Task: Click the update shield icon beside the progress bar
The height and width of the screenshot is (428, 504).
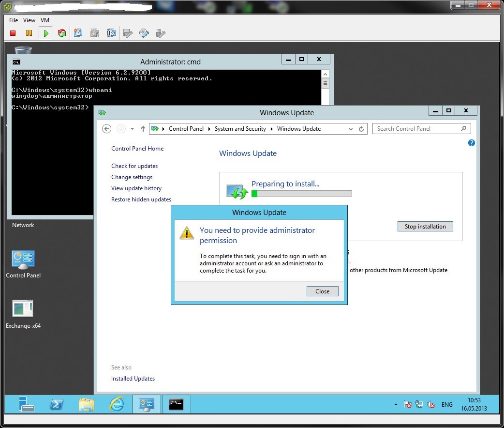Action: click(237, 191)
